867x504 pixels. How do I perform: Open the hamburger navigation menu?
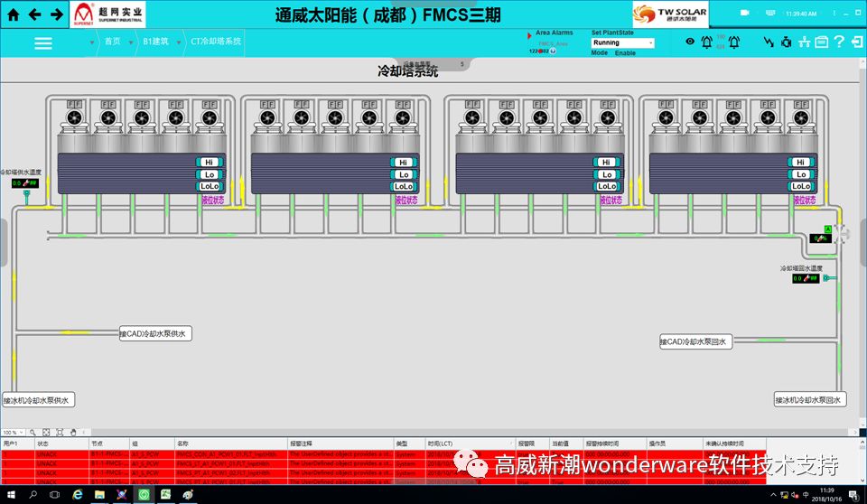43,43
